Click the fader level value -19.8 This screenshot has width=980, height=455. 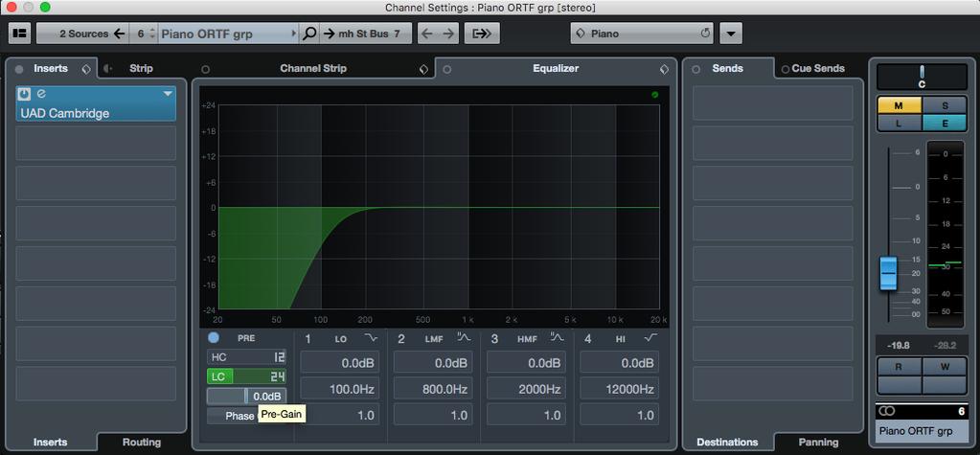click(x=899, y=346)
